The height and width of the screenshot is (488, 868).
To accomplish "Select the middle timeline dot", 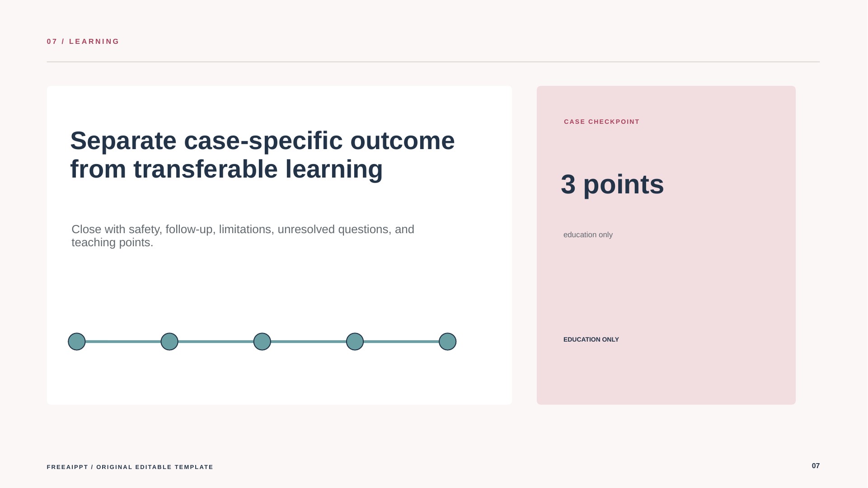I will (262, 342).
